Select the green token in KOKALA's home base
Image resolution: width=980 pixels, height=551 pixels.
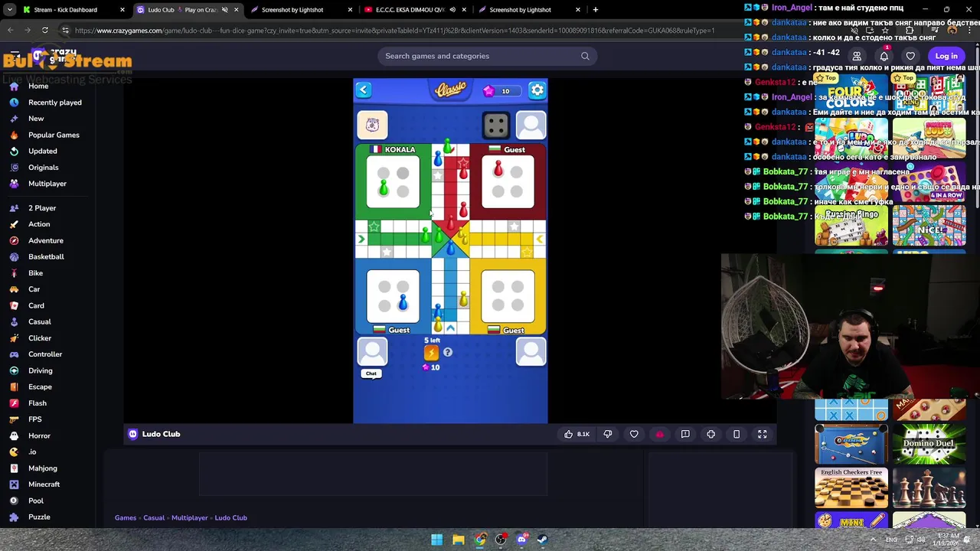tap(383, 187)
